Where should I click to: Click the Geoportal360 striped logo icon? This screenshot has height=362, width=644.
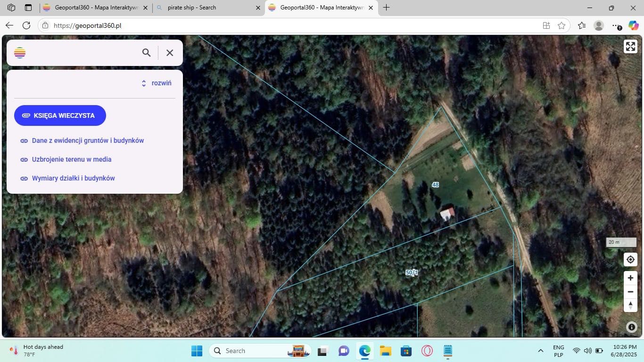(20, 53)
